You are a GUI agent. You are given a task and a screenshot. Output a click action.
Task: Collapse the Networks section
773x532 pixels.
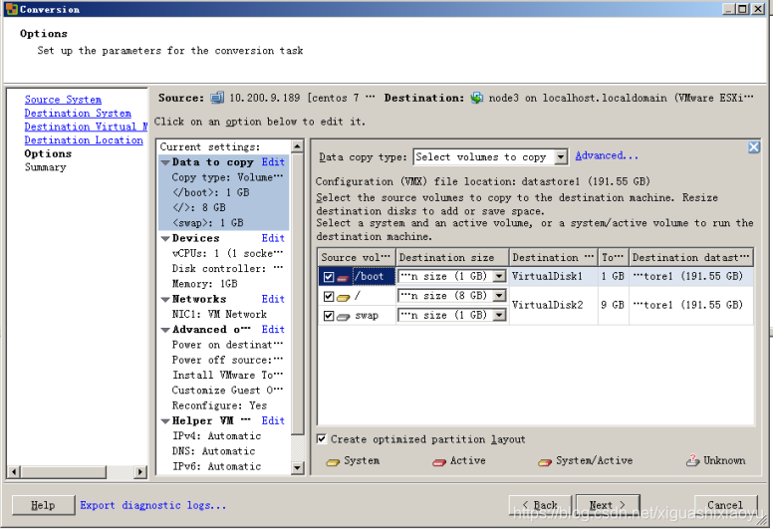(165, 299)
